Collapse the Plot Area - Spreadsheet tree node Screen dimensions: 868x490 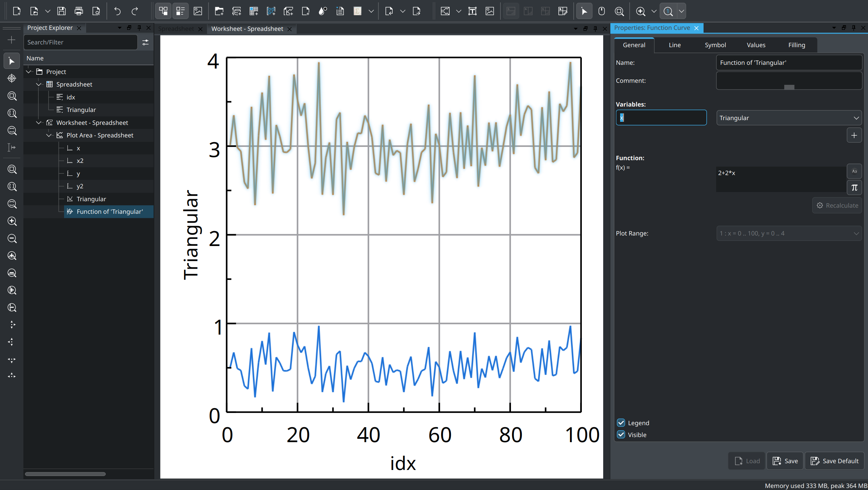click(49, 135)
